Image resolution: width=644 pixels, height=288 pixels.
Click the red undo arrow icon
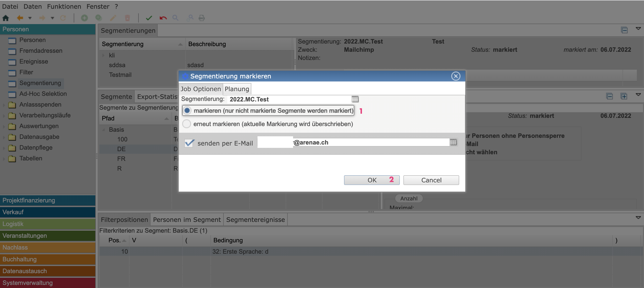(163, 18)
